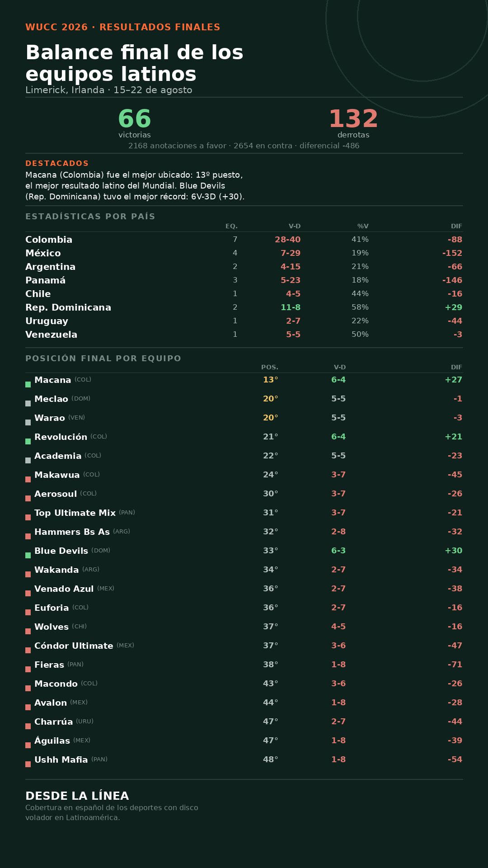Select the Rep. Dominicana country row
The image size is (488, 868).
click(x=244, y=307)
